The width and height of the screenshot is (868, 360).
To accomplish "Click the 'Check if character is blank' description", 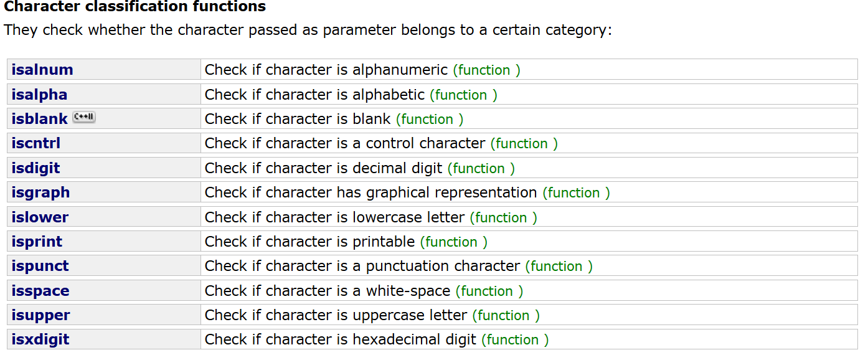I will (298, 119).
